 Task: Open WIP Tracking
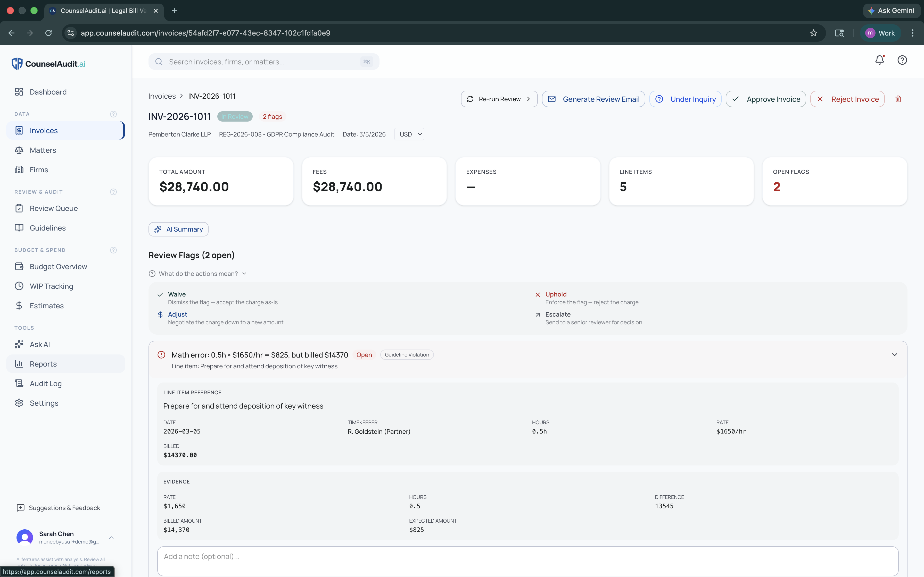(x=51, y=286)
